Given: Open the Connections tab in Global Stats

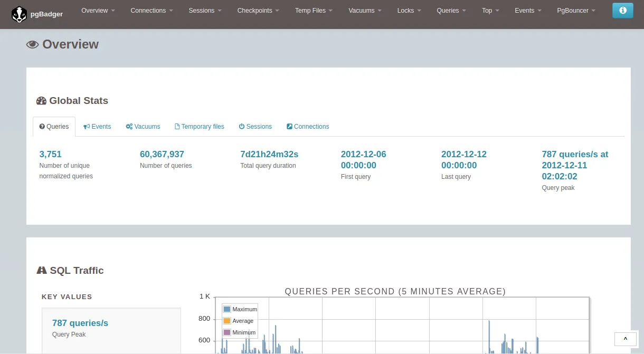Looking at the screenshot, I should (308, 127).
